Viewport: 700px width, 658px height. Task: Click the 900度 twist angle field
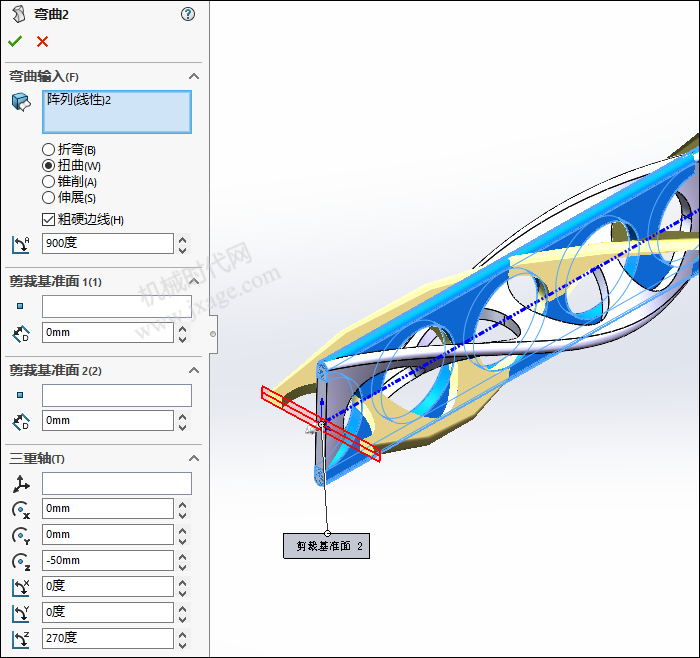tap(108, 244)
